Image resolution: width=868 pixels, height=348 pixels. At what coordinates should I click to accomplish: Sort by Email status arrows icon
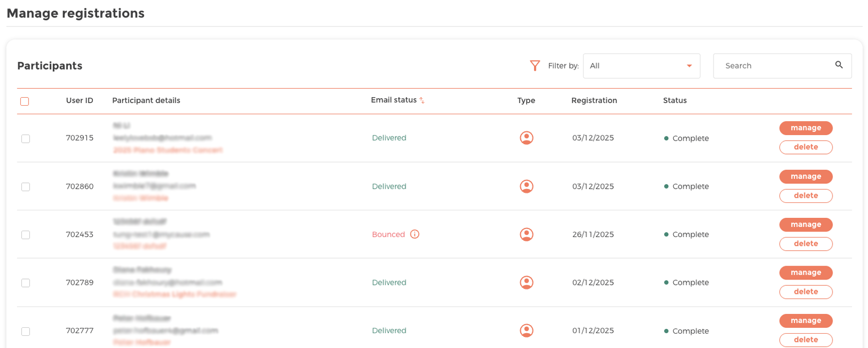click(x=422, y=100)
